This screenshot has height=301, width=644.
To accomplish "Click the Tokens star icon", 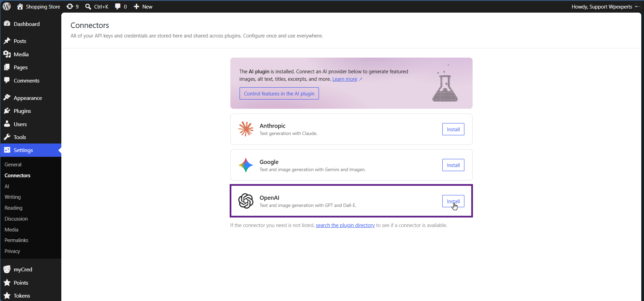I will click(7, 296).
